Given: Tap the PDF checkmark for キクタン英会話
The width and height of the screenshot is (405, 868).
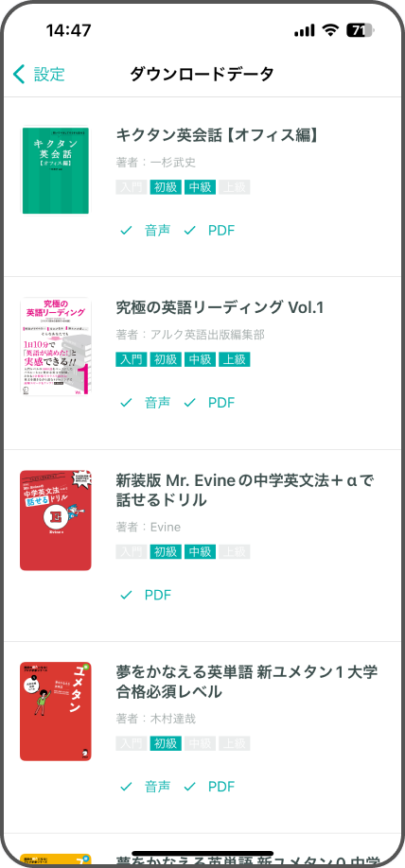Looking at the screenshot, I should pos(190,231).
